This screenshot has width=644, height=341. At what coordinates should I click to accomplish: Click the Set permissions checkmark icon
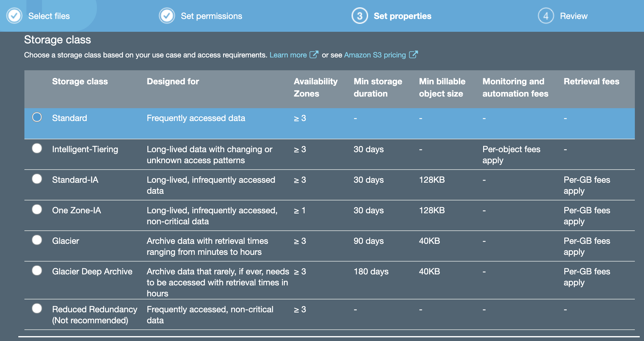tap(167, 16)
